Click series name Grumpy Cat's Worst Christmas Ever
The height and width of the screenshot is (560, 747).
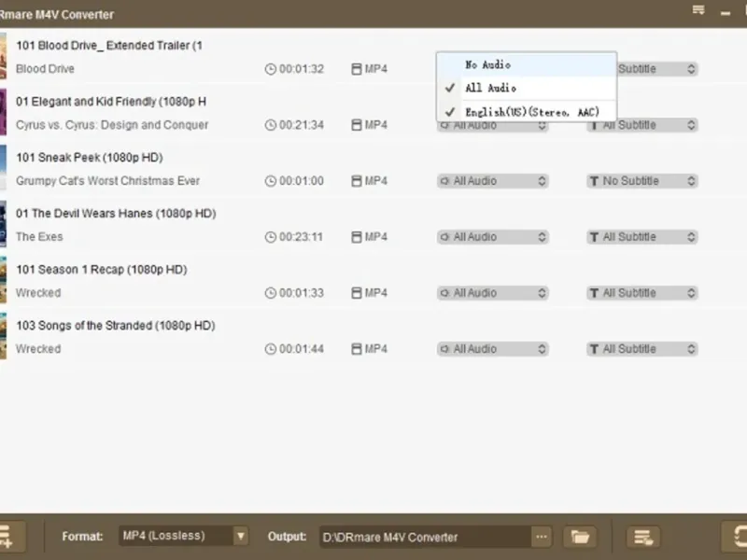(107, 181)
